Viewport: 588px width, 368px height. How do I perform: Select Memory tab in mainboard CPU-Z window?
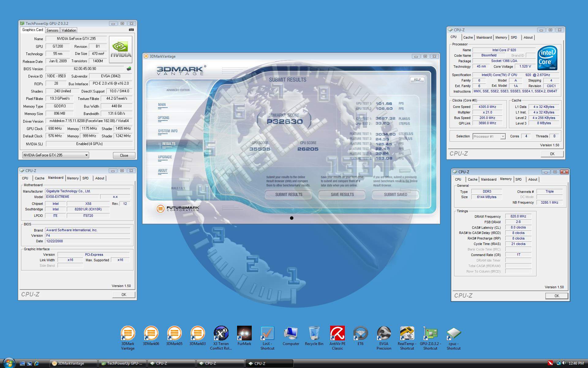click(x=73, y=178)
